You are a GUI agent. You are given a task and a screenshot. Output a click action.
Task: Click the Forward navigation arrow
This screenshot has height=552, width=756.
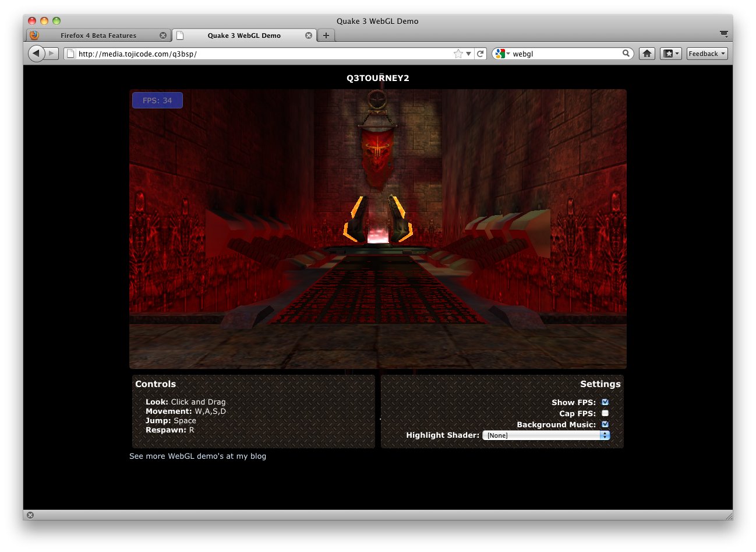[x=52, y=53]
